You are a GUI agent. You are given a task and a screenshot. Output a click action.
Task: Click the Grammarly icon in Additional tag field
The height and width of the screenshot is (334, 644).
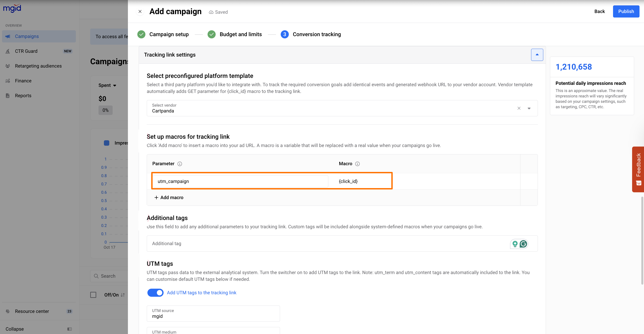click(523, 244)
